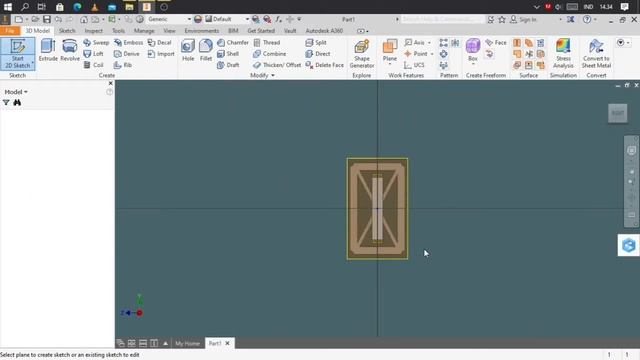Viewport: 640px width, 360px height.
Task: Close the Model browser panel
Action: point(111,83)
